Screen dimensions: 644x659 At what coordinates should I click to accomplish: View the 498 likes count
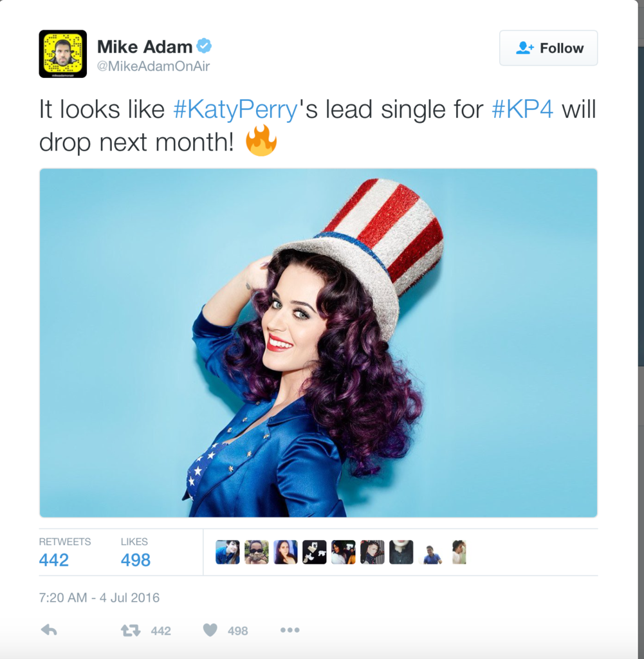tap(135, 560)
